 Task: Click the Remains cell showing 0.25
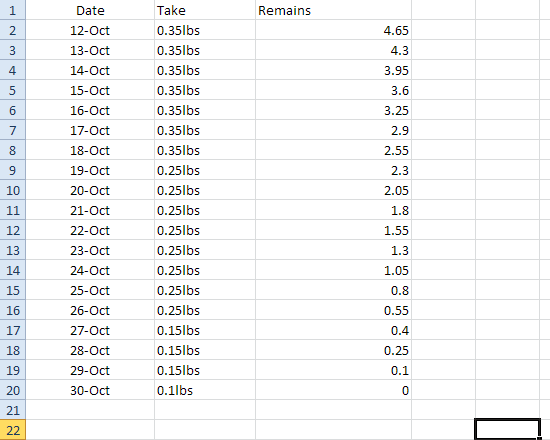(x=333, y=350)
